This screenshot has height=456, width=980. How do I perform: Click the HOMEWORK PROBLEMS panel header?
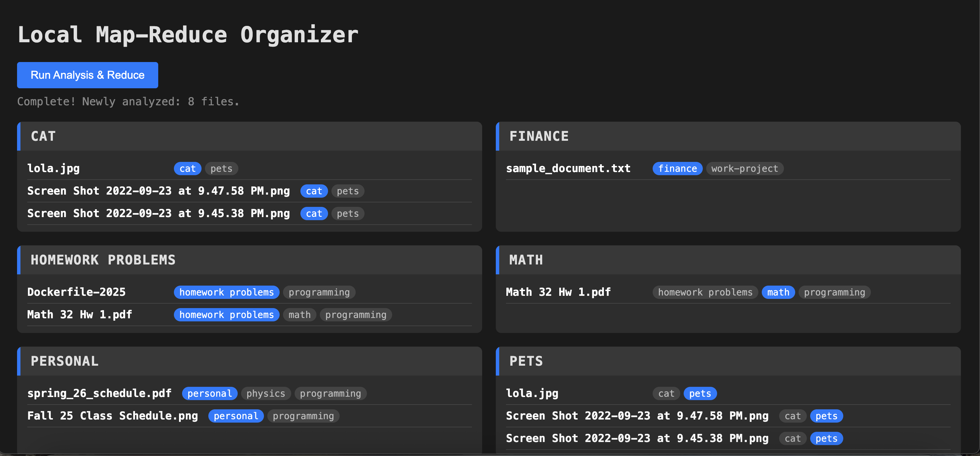pyautogui.click(x=103, y=260)
